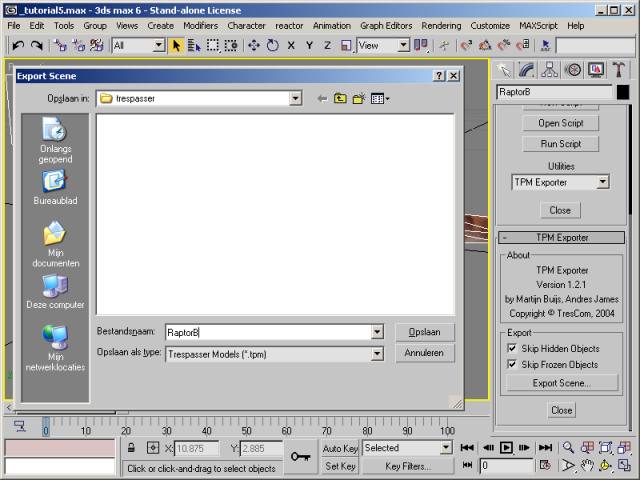Open the Rendering menu

tap(441, 25)
